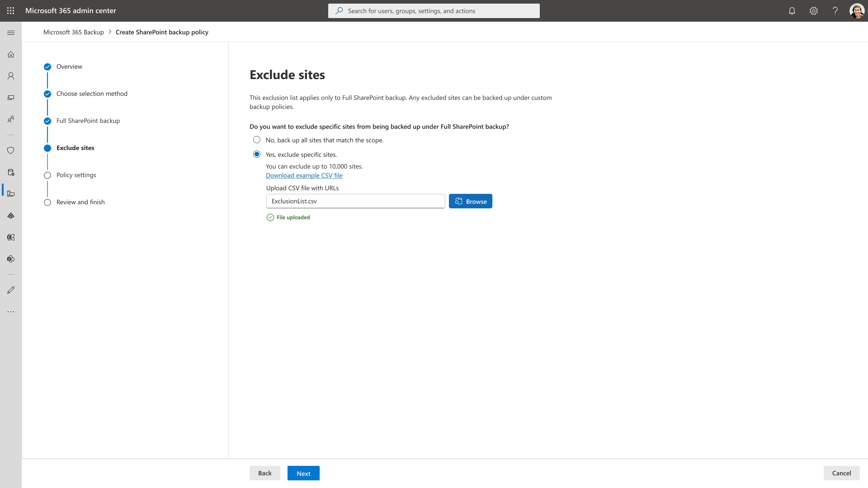Click the help question mark icon
The height and width of the screenshot is (488, 868).
835,11
